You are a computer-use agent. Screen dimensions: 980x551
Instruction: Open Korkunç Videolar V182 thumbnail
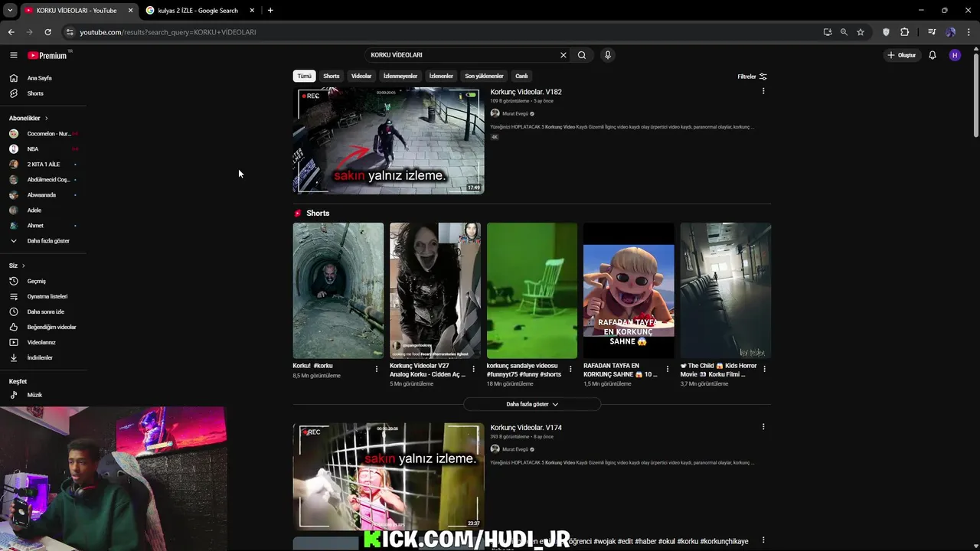tap(388, 141)
